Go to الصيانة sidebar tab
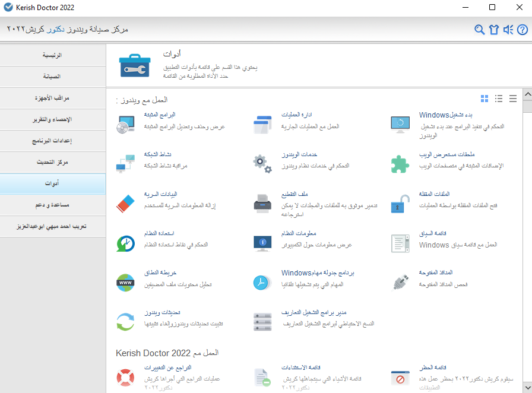This screenshot has width=532, height=393. (x=53, y=77)
